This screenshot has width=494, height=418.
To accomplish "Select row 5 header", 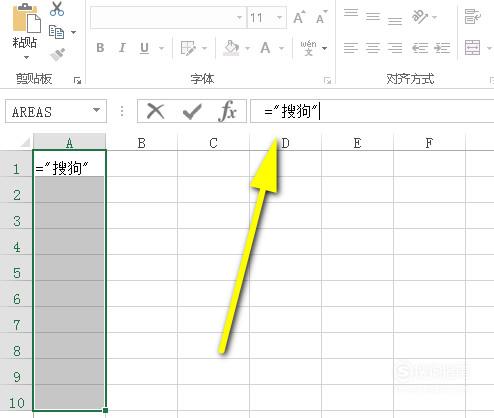I will (x=16, y=267).
